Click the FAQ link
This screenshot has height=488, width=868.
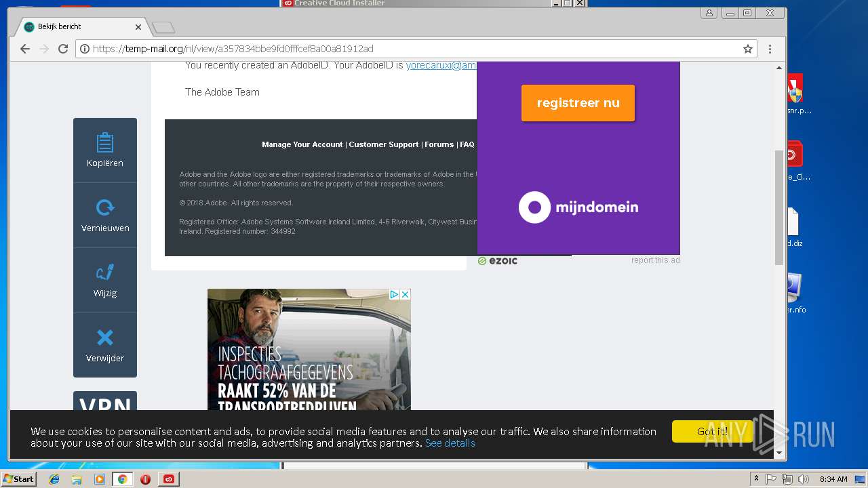coord(467,144)
